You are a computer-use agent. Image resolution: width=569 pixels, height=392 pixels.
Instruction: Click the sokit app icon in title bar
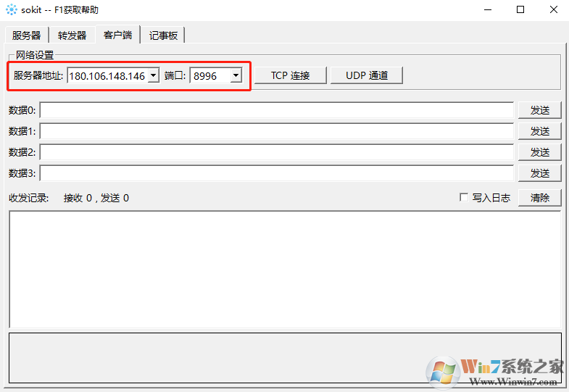point(12,10)
